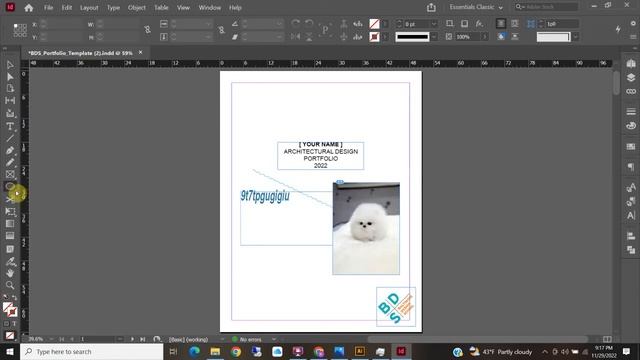Screen dimensions: 640x360
Task: Open the Pathfinder panel
Action: point(631,250)
